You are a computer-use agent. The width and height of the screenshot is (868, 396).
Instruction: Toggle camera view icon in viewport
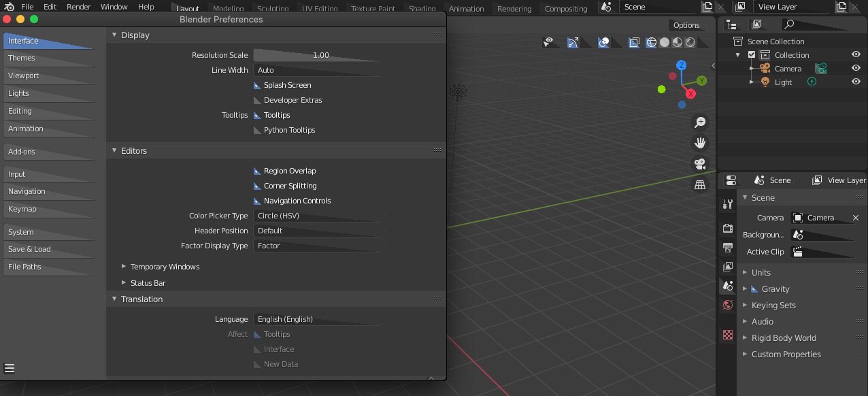tap(700, 164)
